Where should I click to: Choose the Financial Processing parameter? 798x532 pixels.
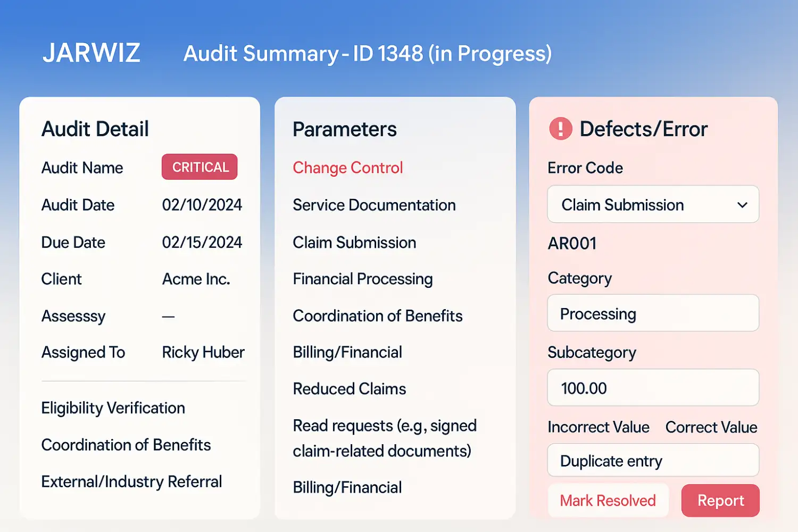(x=363, y=279)
